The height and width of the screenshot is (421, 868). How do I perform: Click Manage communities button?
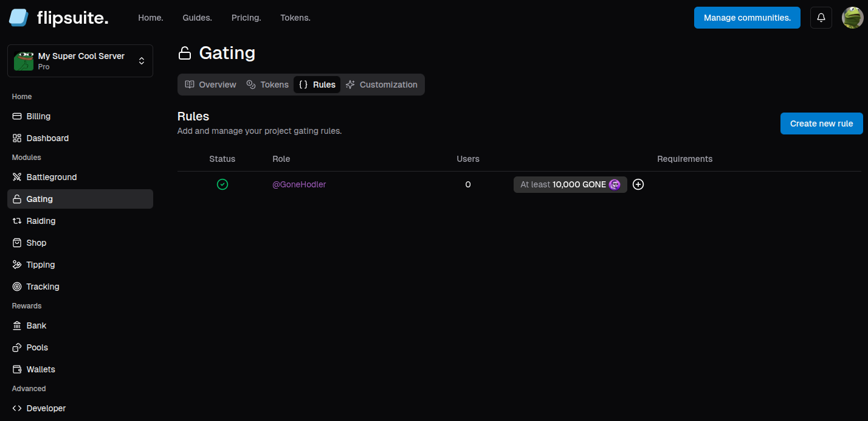(747, 18)
